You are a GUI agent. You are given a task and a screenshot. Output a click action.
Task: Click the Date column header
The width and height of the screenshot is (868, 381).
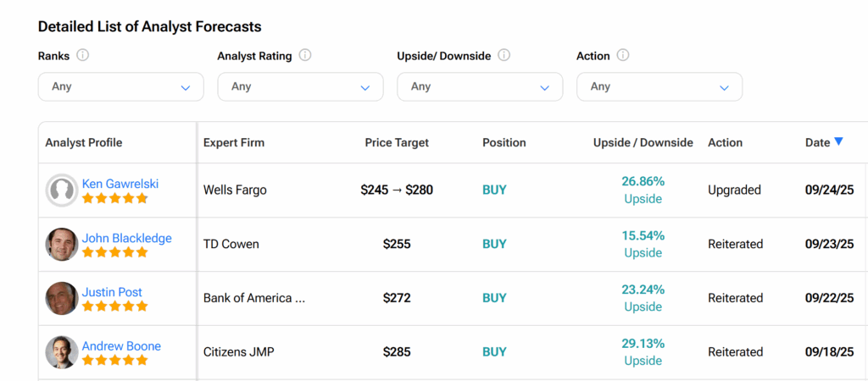(817, 142)
